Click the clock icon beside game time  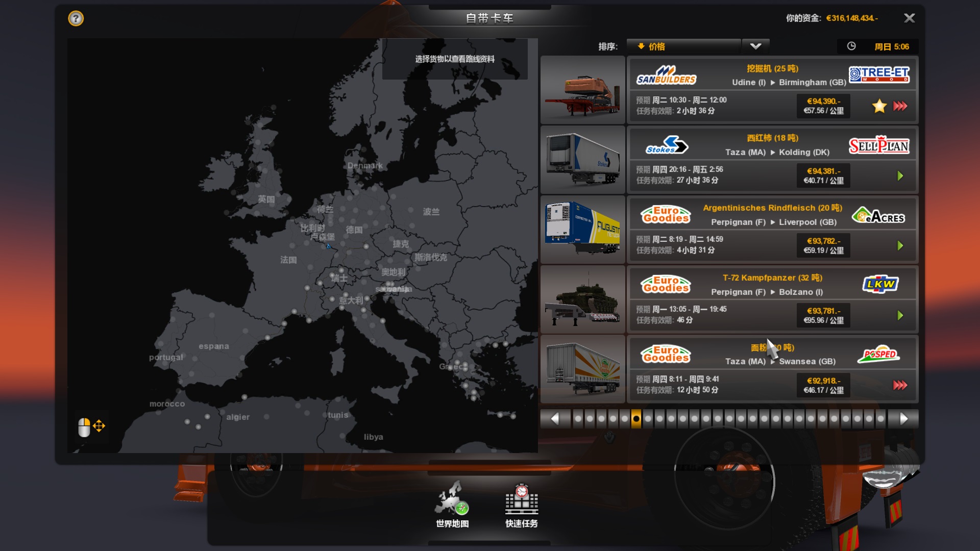851,46
